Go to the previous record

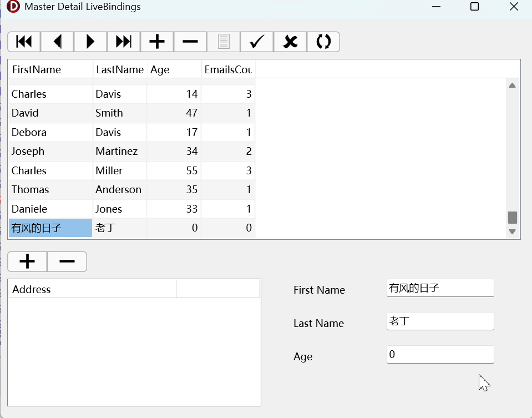tap(57, 42)
